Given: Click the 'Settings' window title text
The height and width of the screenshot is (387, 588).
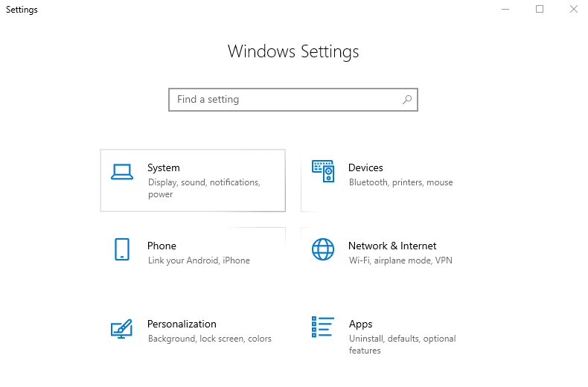Looking at the screenshot, I should pyautogui.click(x=22, y=10).
